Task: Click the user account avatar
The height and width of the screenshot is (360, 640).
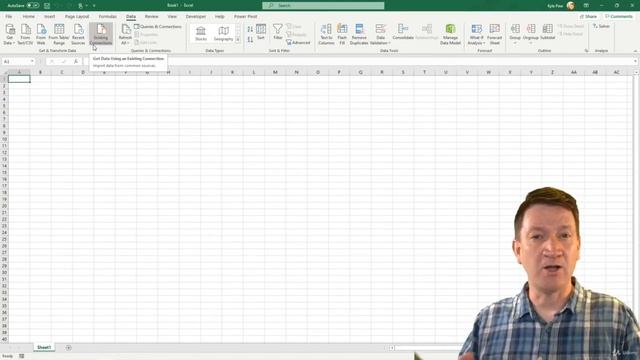Action: 571,5
